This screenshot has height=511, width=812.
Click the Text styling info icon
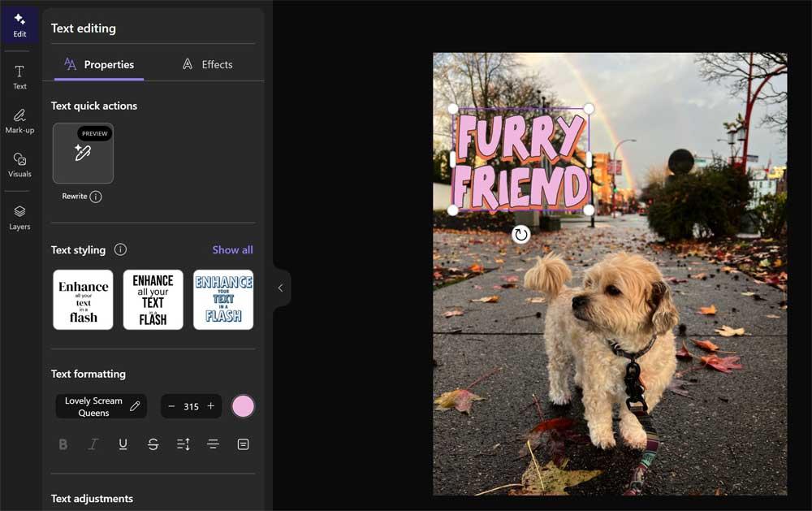click(x=120, y=249)
